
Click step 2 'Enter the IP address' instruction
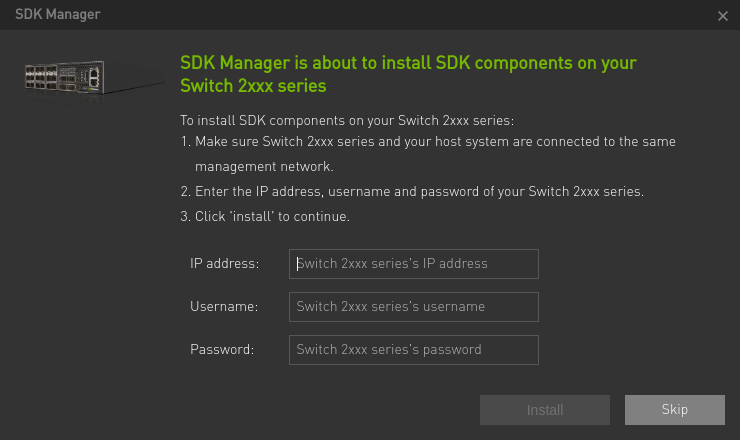[x=420, y=191]
